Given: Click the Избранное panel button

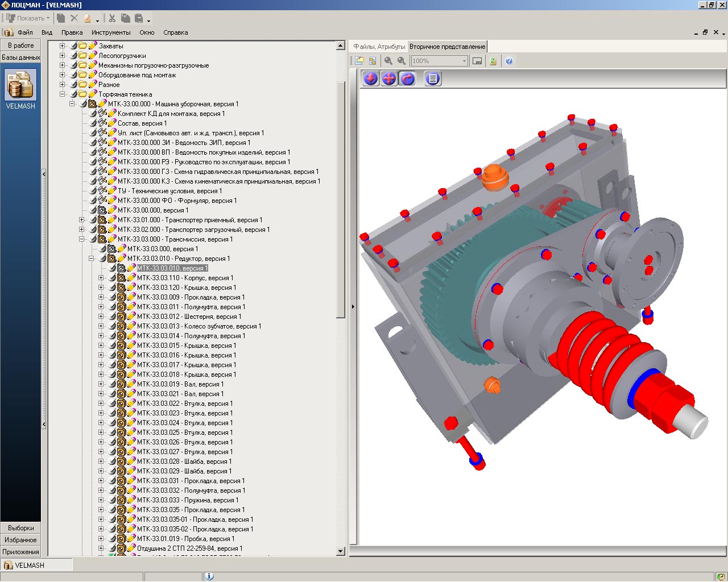Looking at the screenshot, I should coord(20,540).
